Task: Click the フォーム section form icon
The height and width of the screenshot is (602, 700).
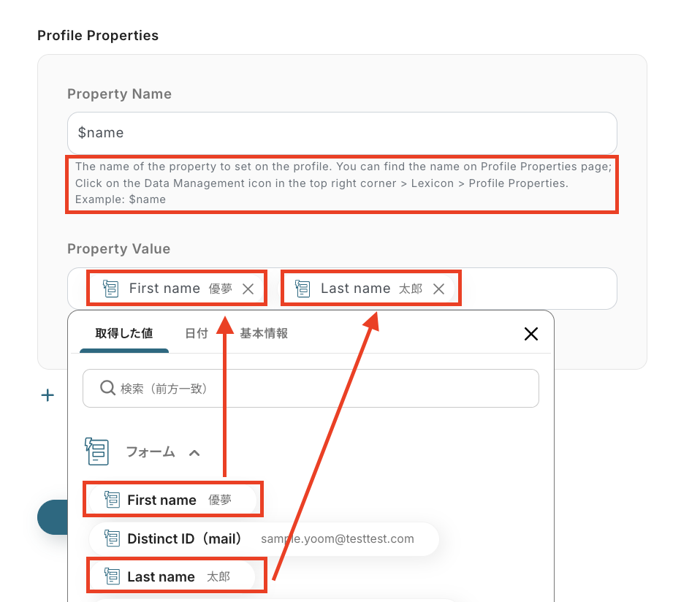Action: pyautogui.click(x=96, y=451)
